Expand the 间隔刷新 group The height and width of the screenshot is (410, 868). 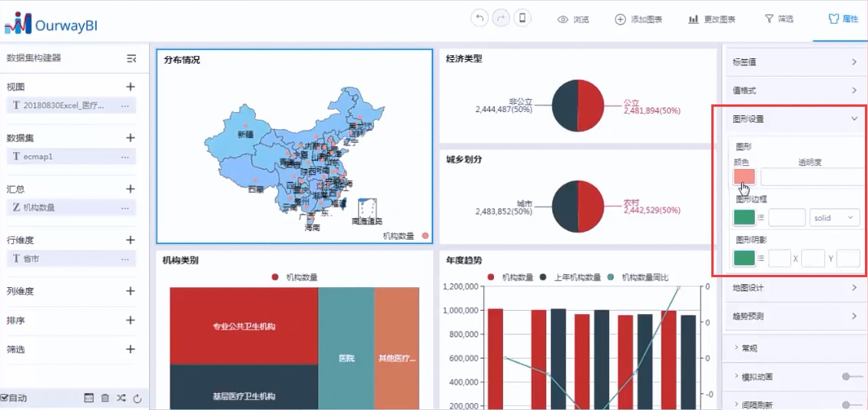[753, 405]
